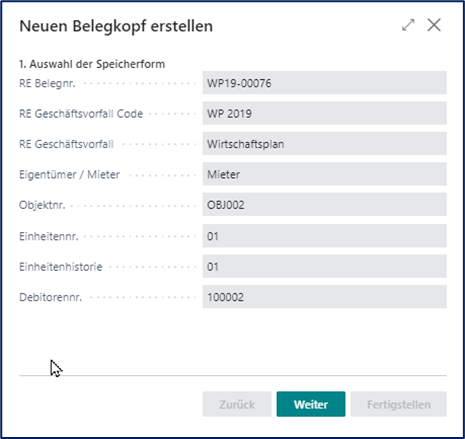Click the Einheitenhistorie field with 01
The width and height of the screenshot is (465, 439).
click(324, 266)
